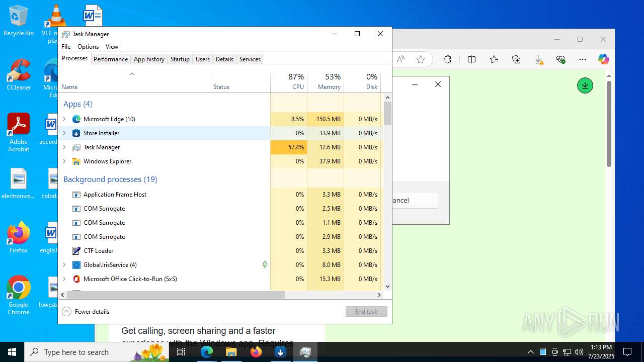Click Edge read aloud icon
Viewport: 644px width, 362px height.
[x=400, y=59]
